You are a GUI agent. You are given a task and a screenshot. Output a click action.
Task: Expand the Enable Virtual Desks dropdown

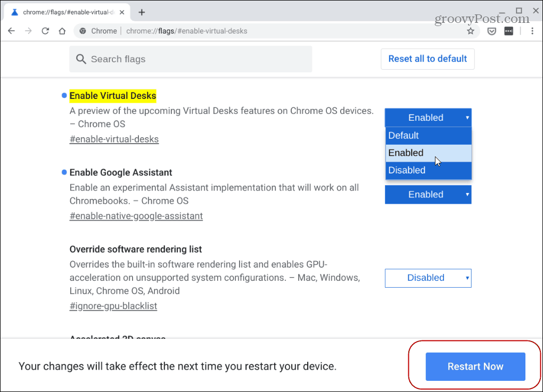(428, 118)
